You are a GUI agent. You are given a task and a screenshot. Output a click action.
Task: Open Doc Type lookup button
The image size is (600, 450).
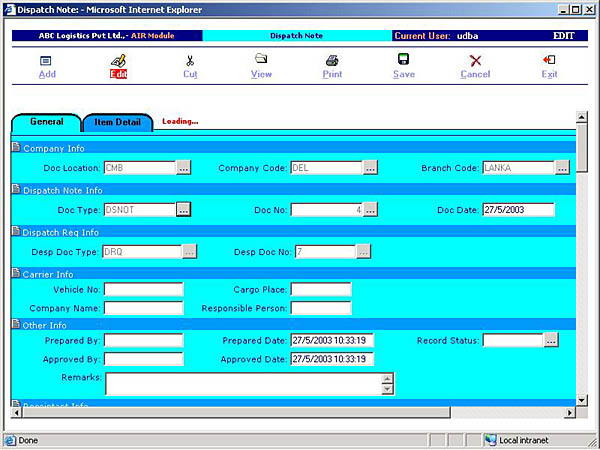tap(184, 210)
